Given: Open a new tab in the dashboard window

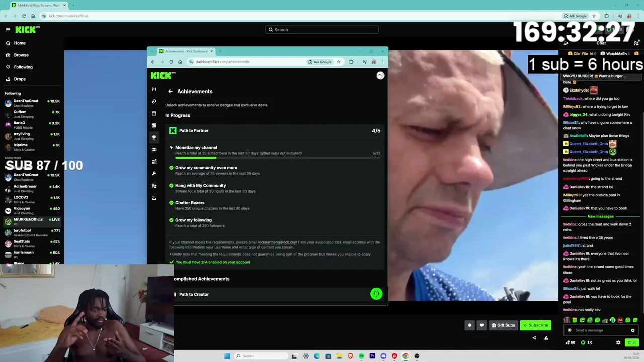Looking at the screenshot, I should coord(220,51).
